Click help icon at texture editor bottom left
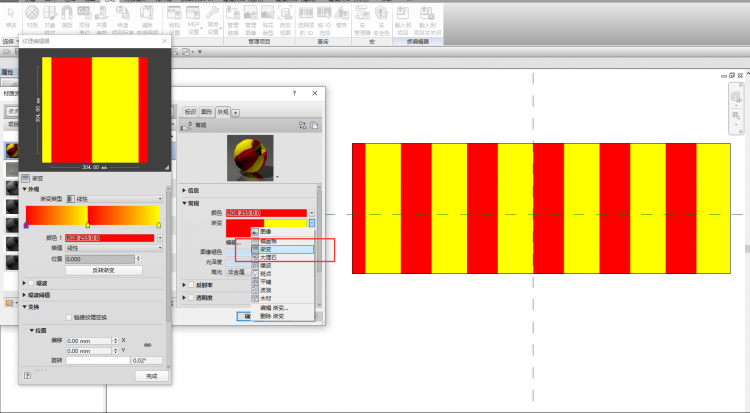This screenshot has width=750, height=413. click(27, 376)
